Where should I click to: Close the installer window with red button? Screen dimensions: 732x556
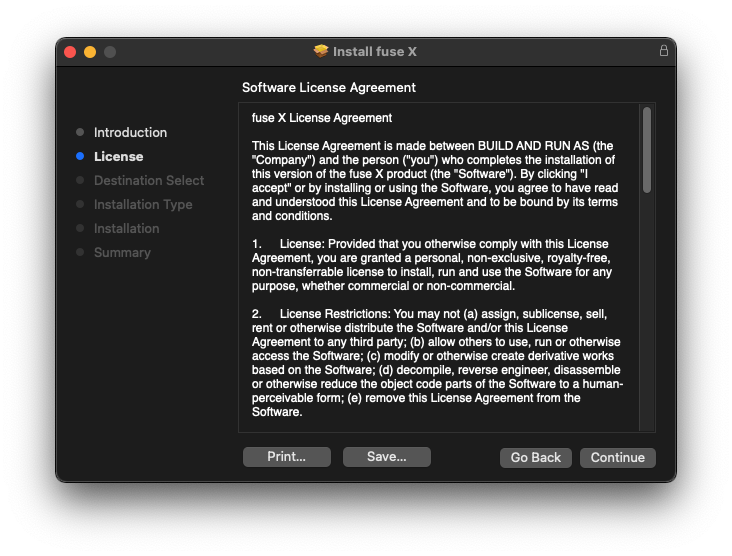[70, 52]
